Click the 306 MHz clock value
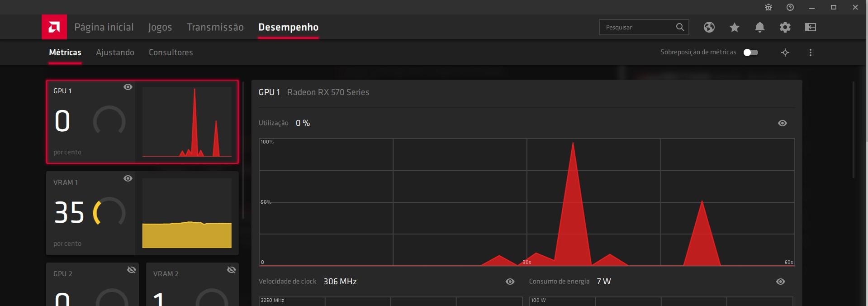The width and height of the screenshot is (868, 306). (x=340, y=282)
